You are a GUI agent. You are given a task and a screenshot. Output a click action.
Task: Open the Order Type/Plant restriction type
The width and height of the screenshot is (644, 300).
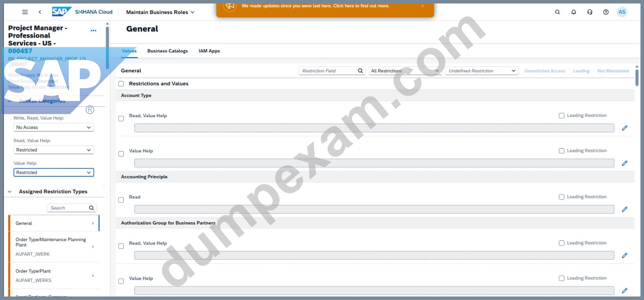click(54, 276)
